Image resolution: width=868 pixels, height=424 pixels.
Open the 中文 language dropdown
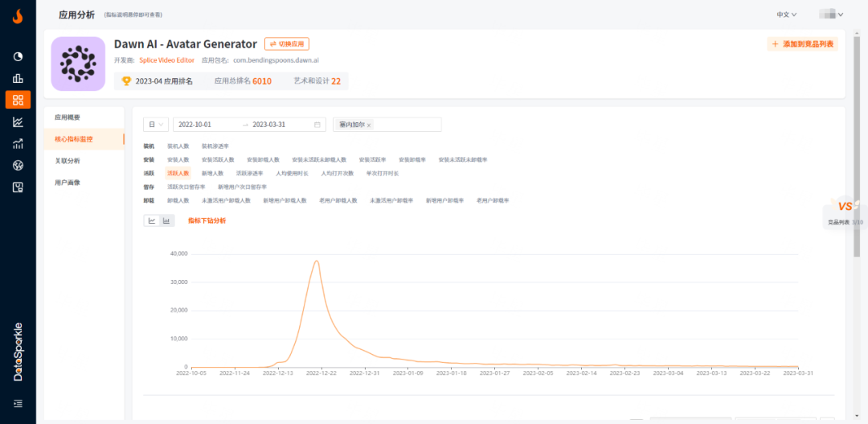point(786,14)
